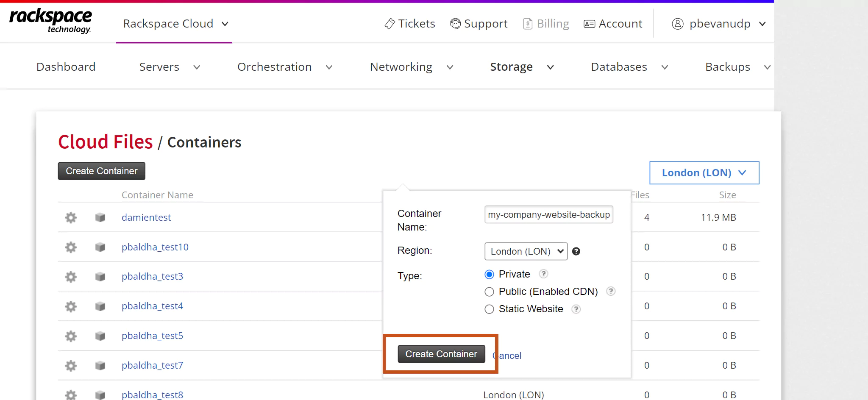
Task: Click the container cube icon beside pbaldha_test3
Action: [100, 276]
